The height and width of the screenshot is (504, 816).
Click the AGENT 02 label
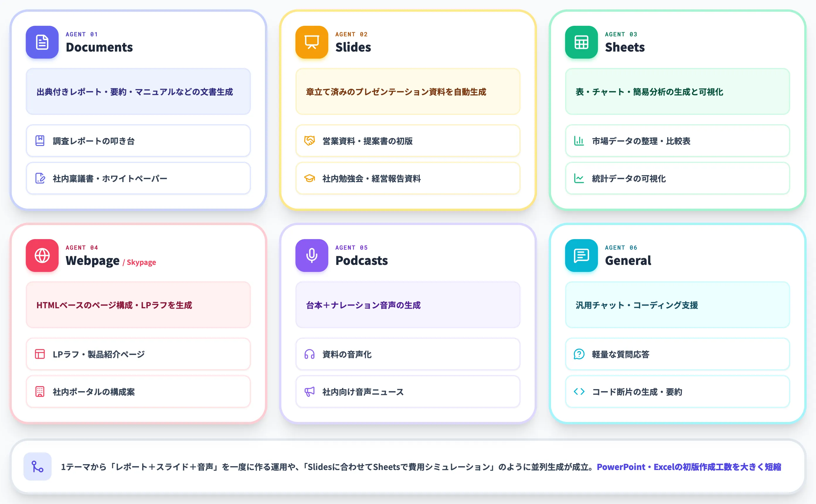pos(351,34)
